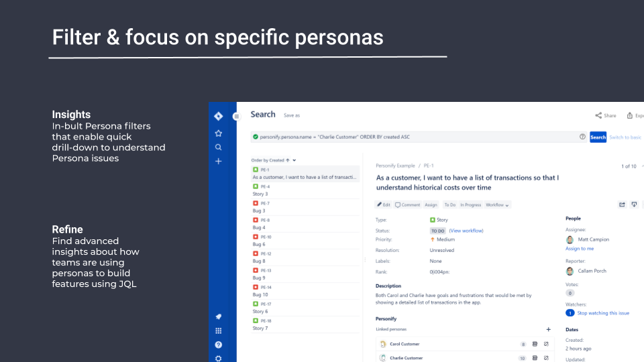Click Save as next to Search
Screen dimensions: 644x362
click(292, 116)
